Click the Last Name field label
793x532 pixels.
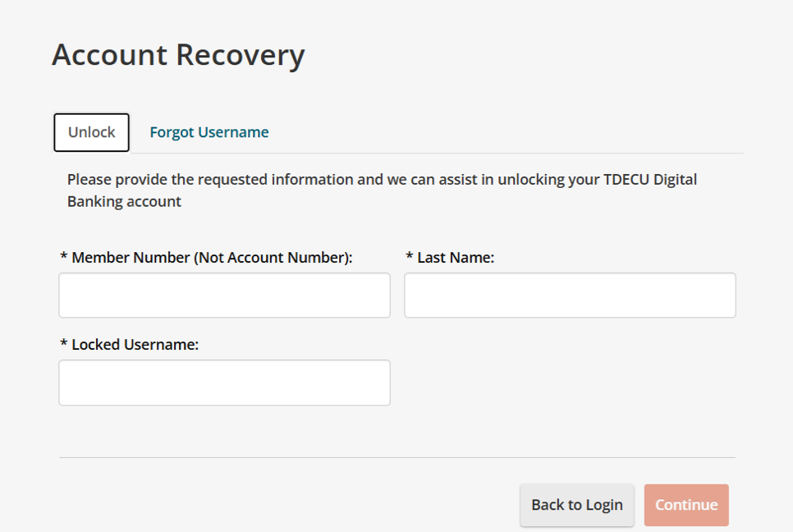[x=450, y=258]
